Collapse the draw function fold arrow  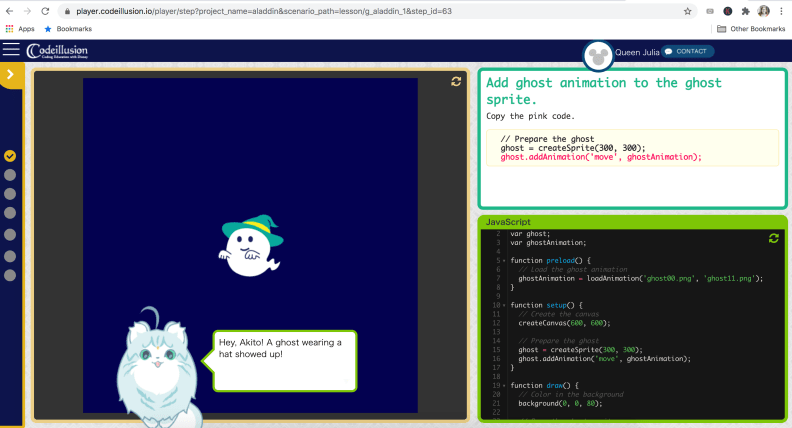(504, 386)
